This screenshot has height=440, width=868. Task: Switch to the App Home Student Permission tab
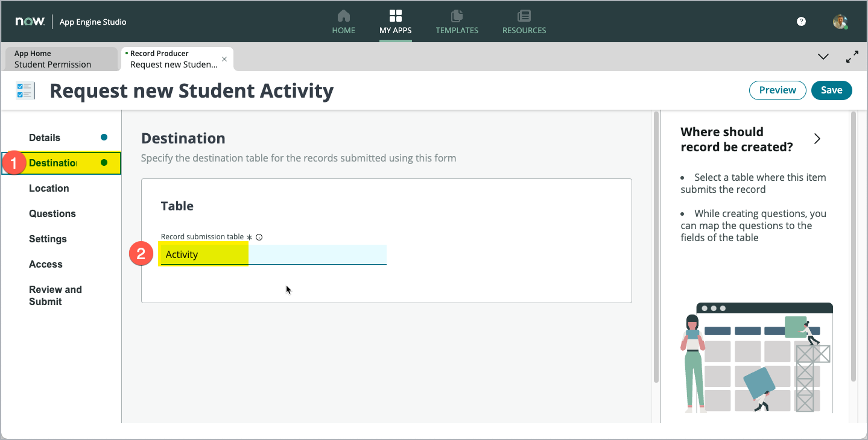pyautogui.click(x=60, y=59)
